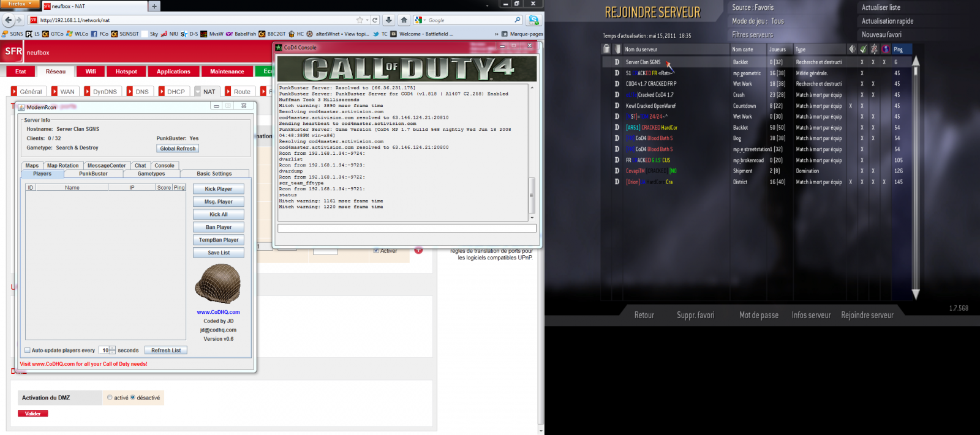Open the TC Twitter bookmark
This screenshot has height=435, width=980.
[380, 34]
